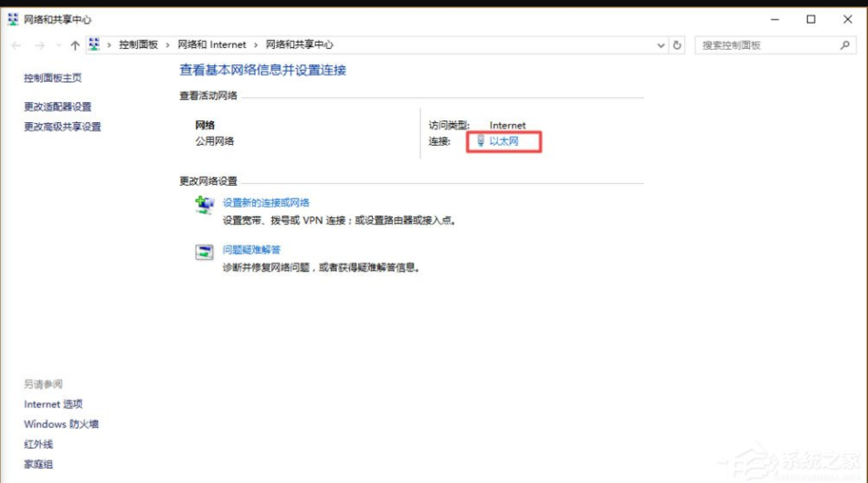Click the Network and Sharing Center title bar icon
This screenshot has height=483, width=868.
[13, 19]
